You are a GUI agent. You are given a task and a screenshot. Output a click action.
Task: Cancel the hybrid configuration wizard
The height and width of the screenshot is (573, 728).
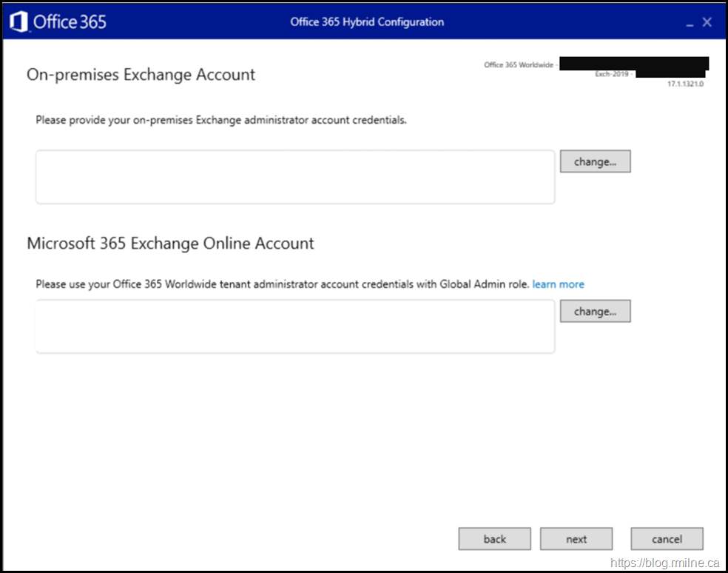[667, 539]
